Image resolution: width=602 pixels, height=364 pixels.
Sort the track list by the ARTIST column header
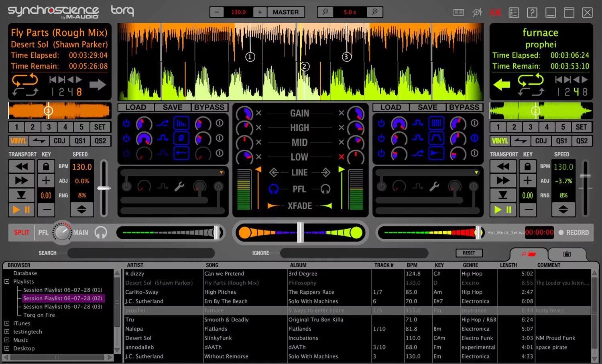coord(135,265)
